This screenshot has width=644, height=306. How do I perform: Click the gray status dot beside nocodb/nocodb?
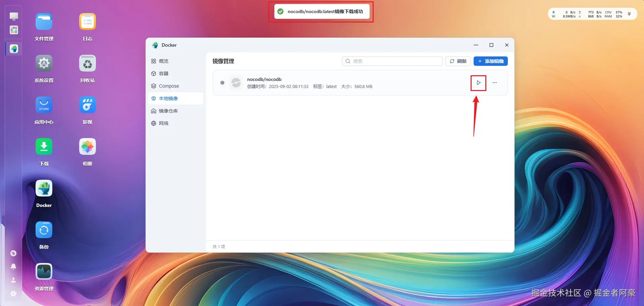pyautogui.click(x=222, y=83)
